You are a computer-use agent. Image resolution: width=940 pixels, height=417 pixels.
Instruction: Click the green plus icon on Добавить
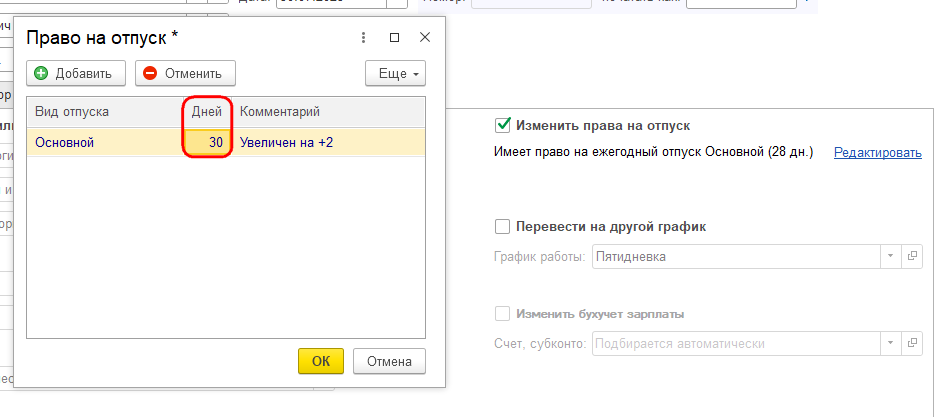point(41,74)
